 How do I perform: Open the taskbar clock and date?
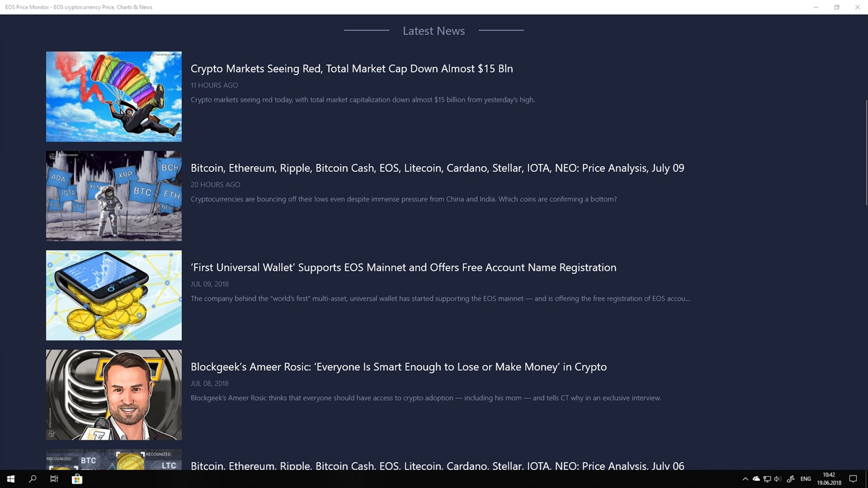tap(829, 479)
